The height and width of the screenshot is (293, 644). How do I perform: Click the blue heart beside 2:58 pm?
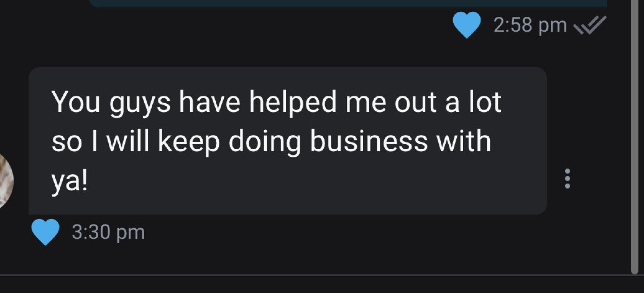click(466, 25)
